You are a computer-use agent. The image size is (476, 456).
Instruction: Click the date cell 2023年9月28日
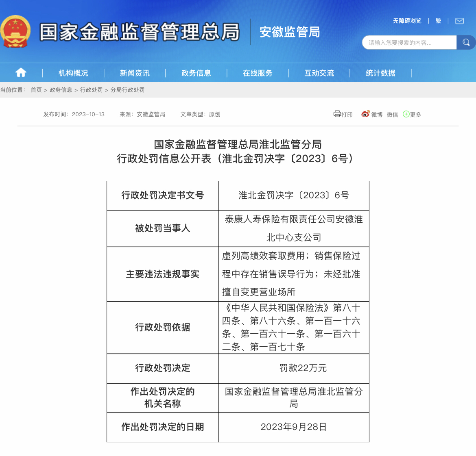click(x=294, y=427)
